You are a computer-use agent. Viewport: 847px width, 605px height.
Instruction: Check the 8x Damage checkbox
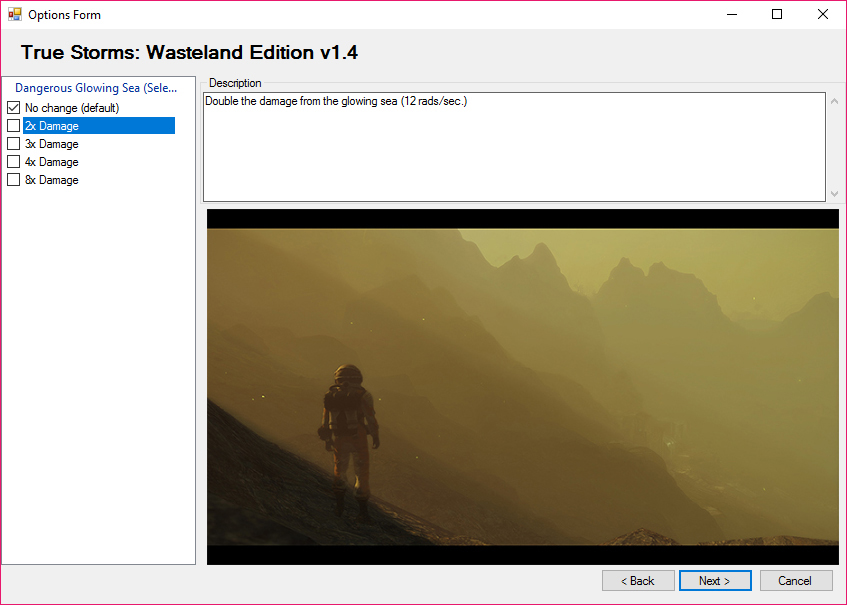click(14, 179)
